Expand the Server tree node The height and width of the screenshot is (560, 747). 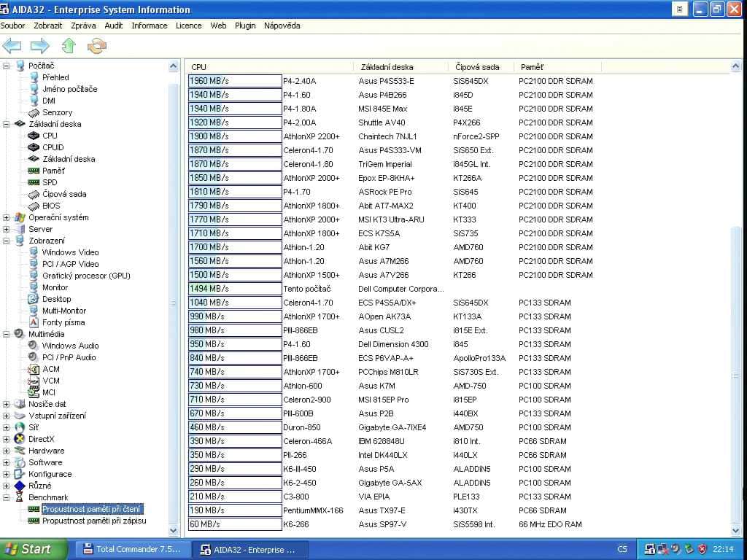coord(6,229)
